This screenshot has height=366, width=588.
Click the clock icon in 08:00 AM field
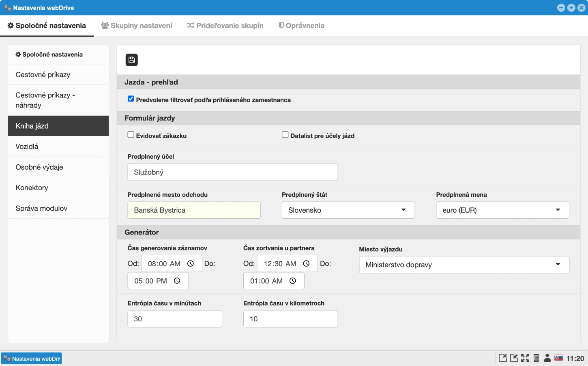pos(191,264)
